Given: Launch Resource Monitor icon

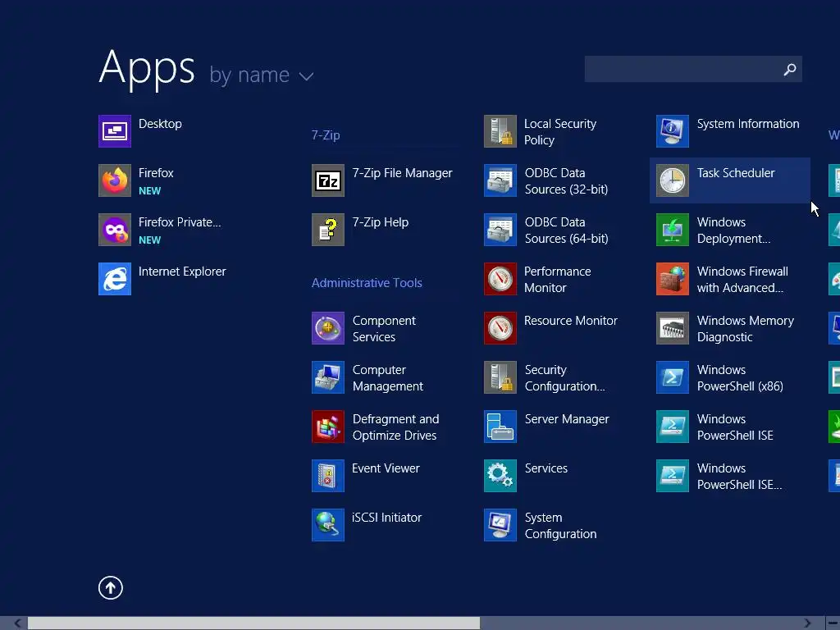Looking at the screenshot, I should click(x=500, y=328).
